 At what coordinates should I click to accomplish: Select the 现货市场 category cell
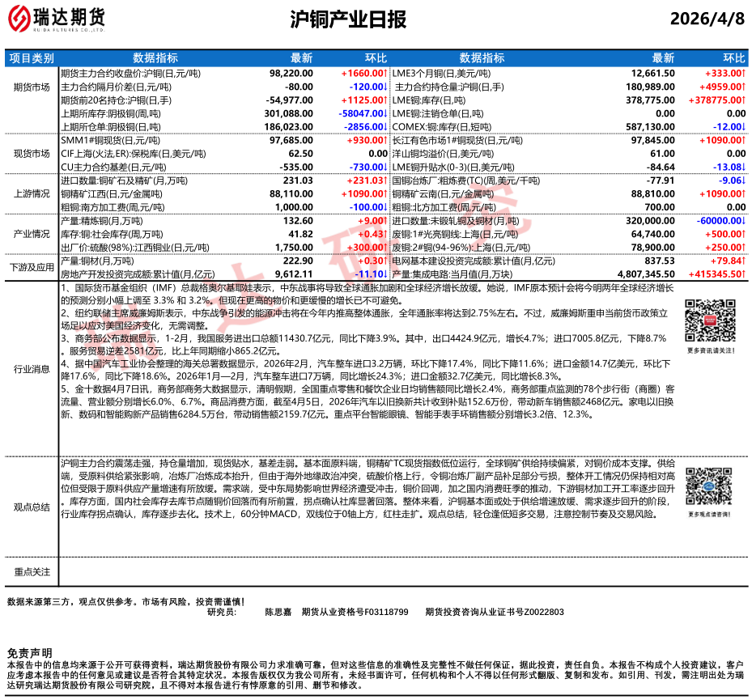(32, 153)
